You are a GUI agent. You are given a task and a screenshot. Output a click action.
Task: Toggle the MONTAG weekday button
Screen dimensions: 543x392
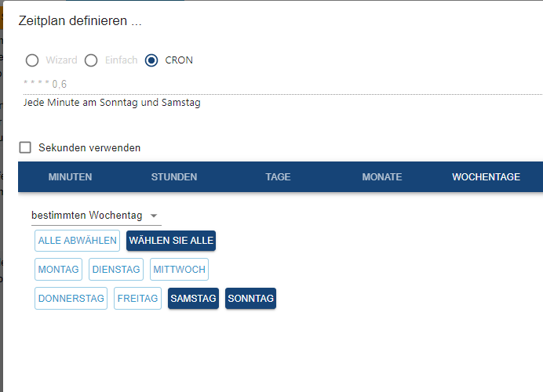[x=59, y=270]
